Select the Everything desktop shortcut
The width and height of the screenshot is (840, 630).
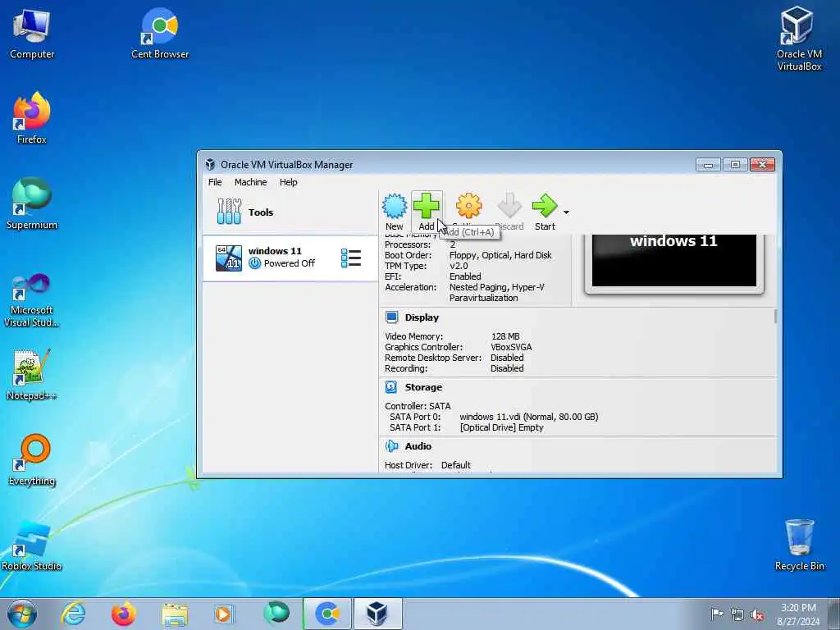[x=32, y=460]
